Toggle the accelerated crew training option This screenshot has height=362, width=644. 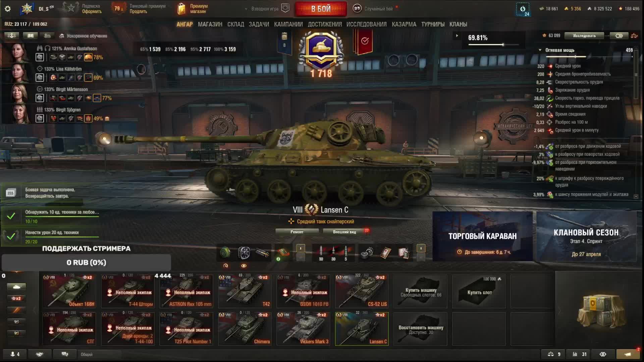pos(83,36)
